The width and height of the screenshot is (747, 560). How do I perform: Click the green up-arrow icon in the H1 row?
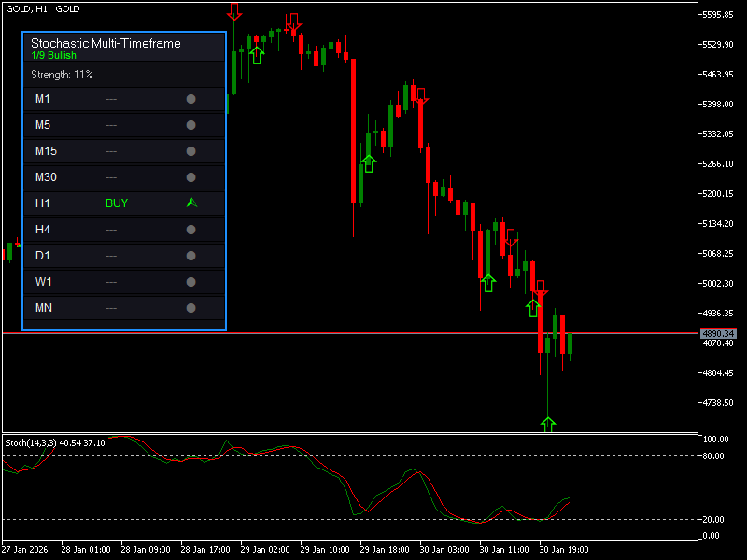pos(191,203)
